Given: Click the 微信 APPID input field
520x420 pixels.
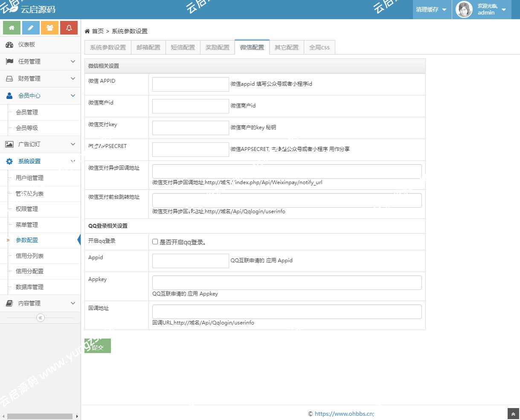Looking at the screenshot, I should [191, 84].
